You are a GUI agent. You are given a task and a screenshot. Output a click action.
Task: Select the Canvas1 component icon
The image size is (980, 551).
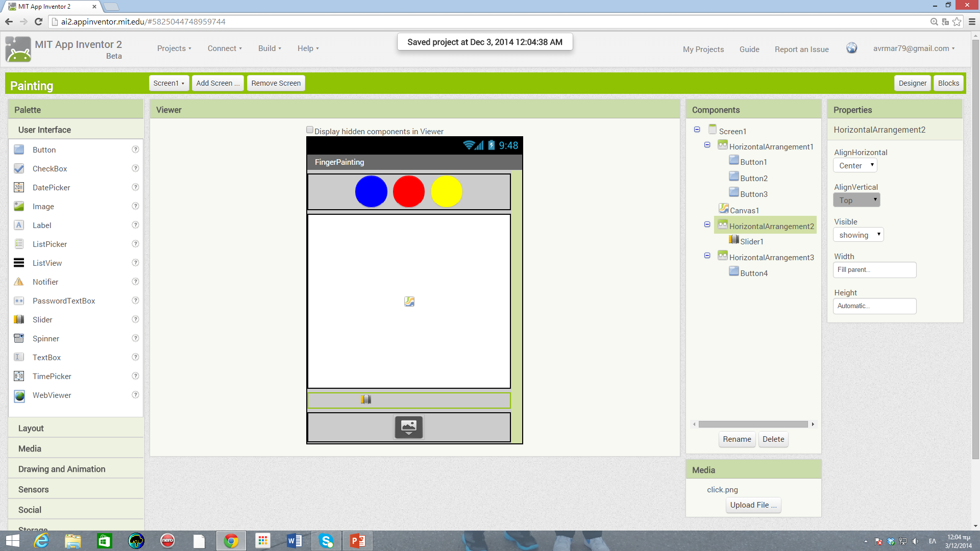724,208
